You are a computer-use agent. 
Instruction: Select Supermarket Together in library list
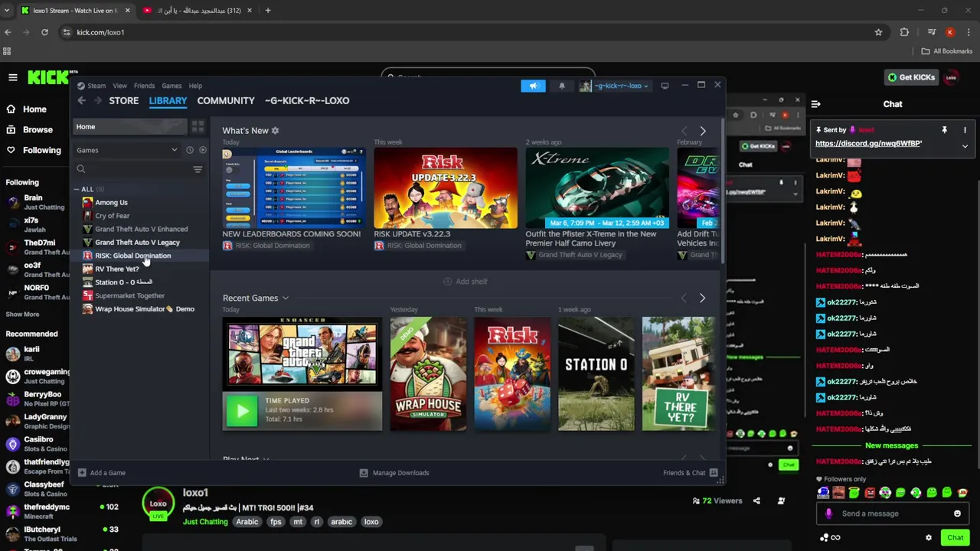coord(129,295)
